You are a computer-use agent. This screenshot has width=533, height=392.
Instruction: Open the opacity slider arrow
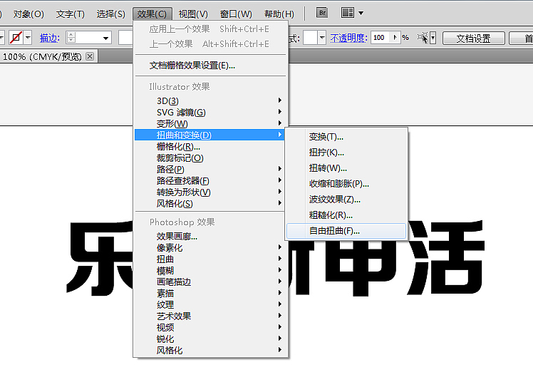(395, 37)
